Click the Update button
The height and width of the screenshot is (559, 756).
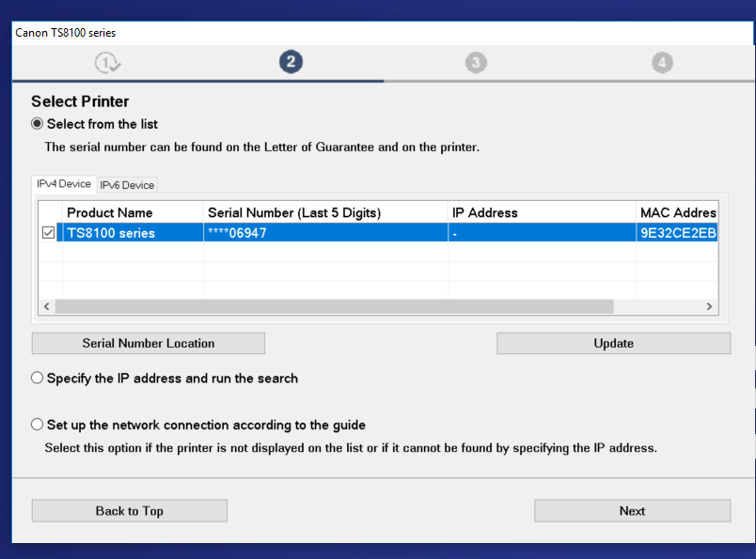613,343
